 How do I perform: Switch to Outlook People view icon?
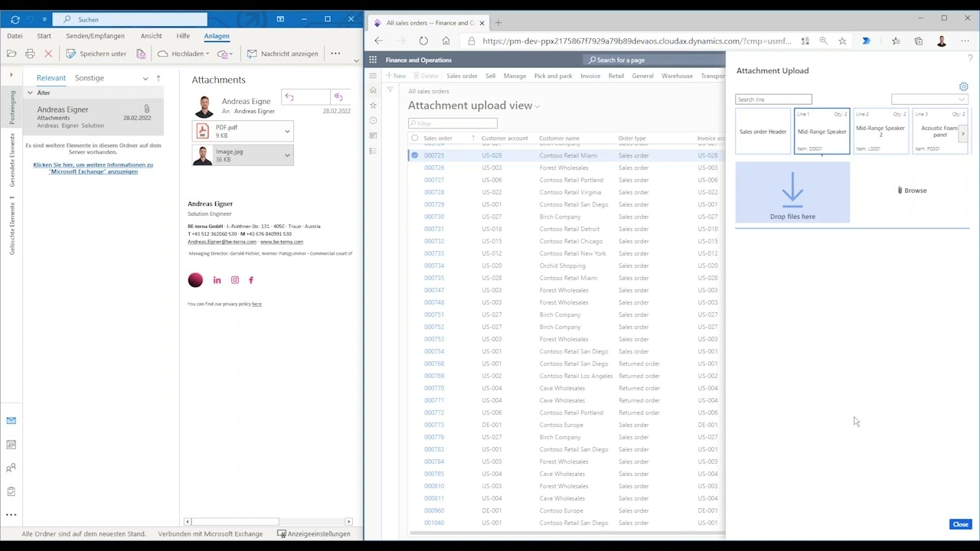11,468
